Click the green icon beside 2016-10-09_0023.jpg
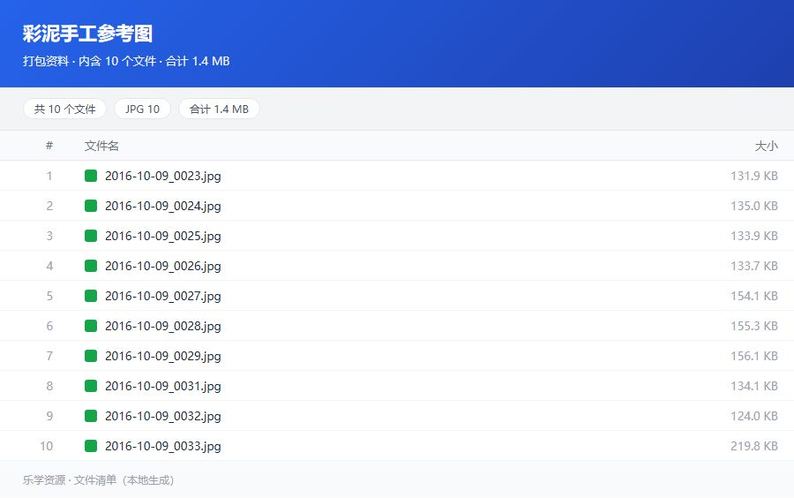Viewport: 794px width, 498px height. 91,176
